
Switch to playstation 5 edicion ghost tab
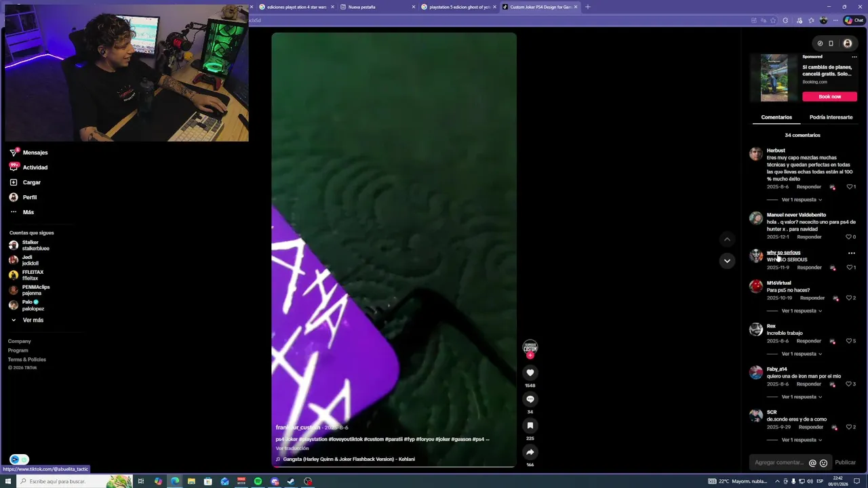pyautogui.click(x=460, y=7)
